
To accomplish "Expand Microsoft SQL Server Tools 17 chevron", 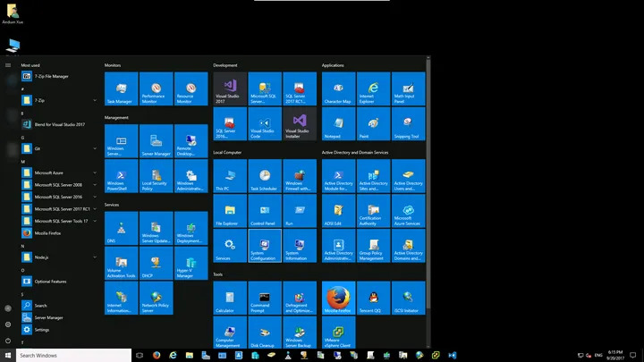I will pos(95,221).
